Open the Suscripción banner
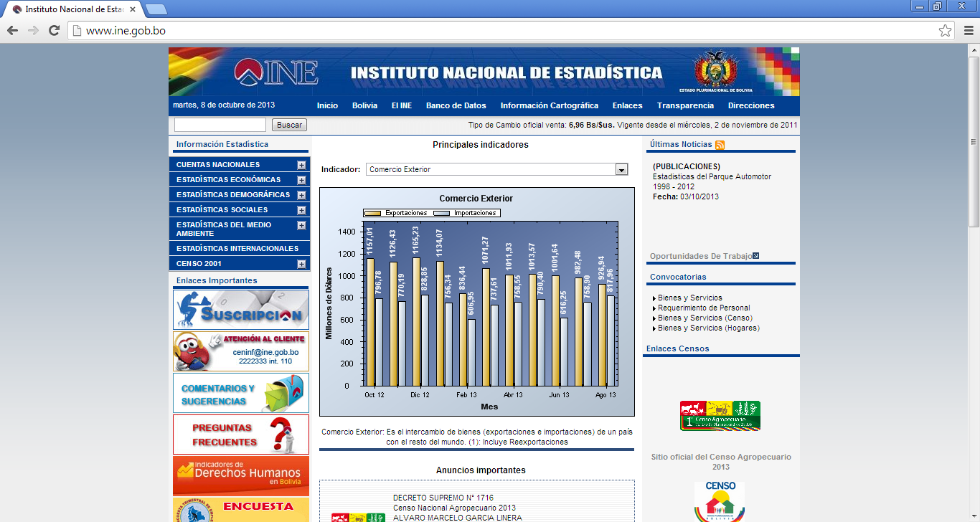The height and width of the screenshot is (522, 980). [x=241, y=310]
